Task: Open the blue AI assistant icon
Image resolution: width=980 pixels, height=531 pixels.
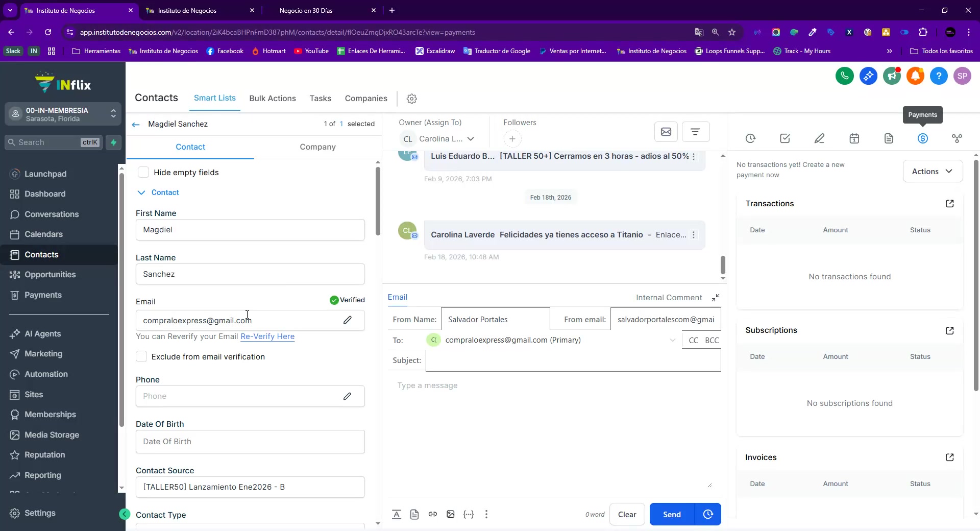Action: pyautogui.click(x=868, y=76)
